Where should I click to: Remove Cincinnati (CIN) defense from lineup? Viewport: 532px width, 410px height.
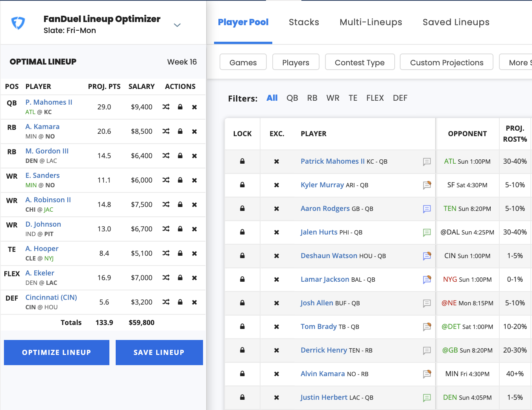(194, 302)
